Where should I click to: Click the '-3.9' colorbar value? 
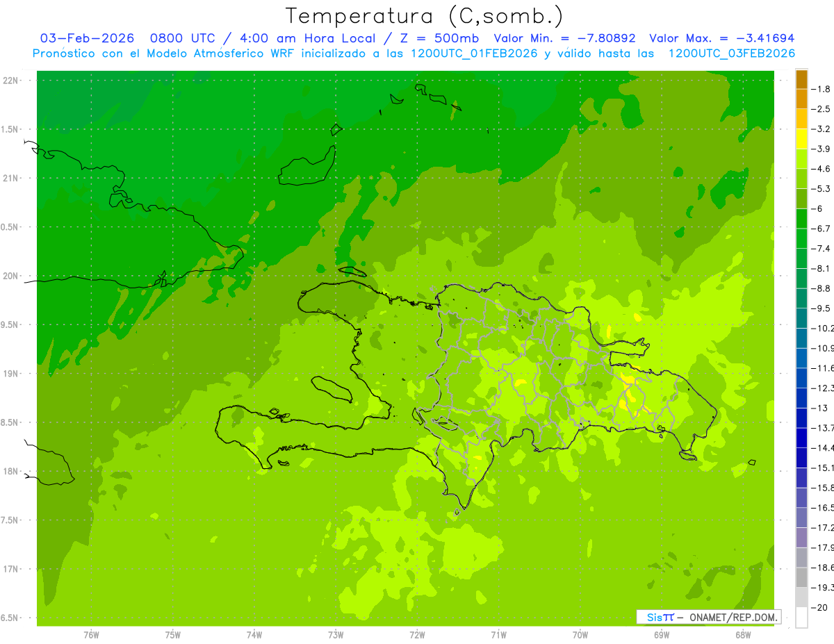[x=821, y=149]
